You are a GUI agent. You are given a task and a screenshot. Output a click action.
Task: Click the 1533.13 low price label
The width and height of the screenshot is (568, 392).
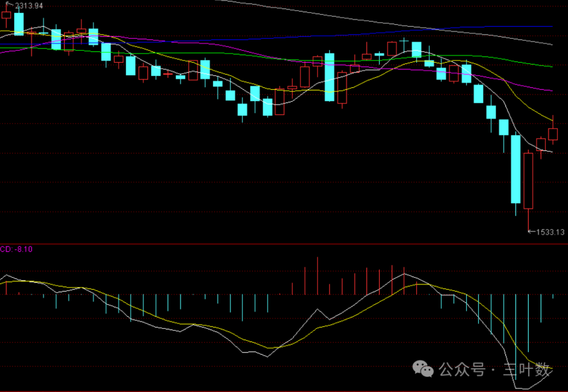550,232
